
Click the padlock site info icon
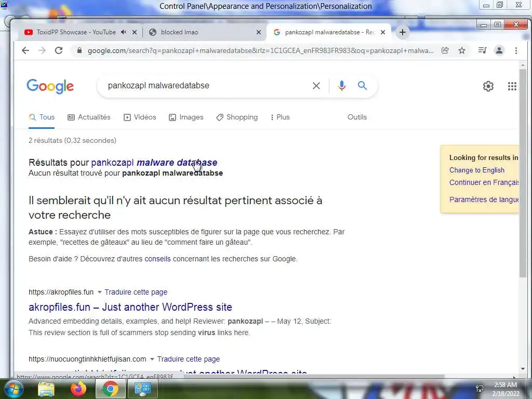click(x=79, y=50)
